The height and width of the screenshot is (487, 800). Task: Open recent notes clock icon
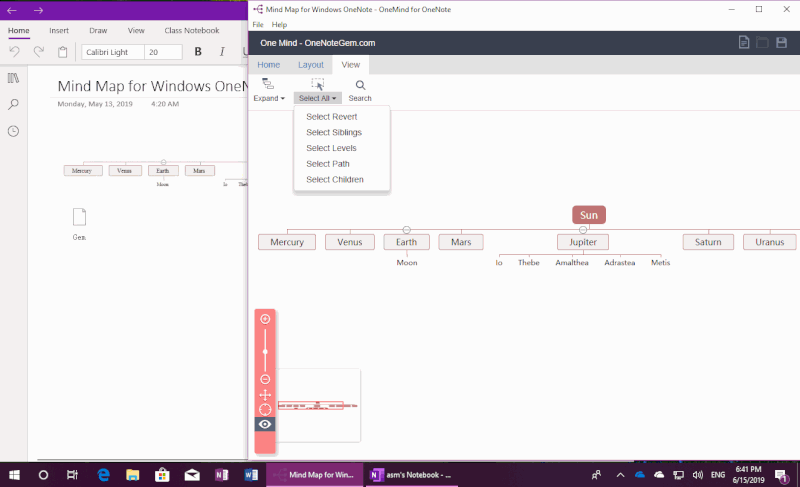(13, 132)
